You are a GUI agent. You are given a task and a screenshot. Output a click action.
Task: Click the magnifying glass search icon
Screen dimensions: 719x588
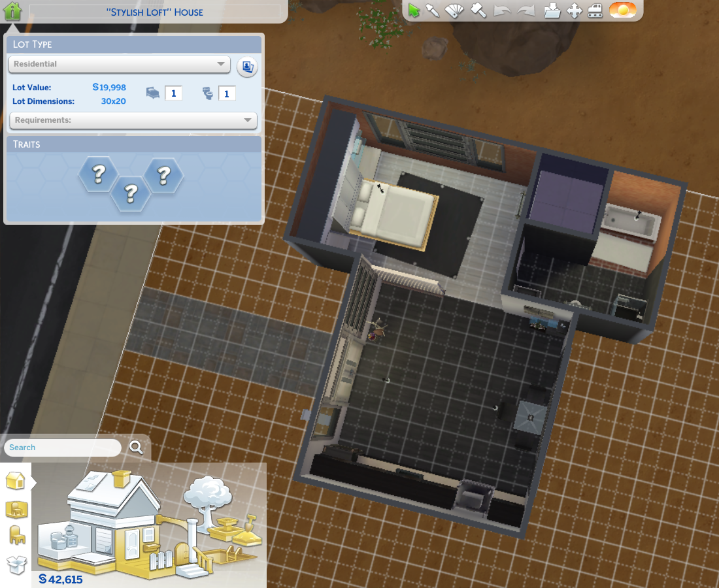pyautogui.click(x=136, y=447)
